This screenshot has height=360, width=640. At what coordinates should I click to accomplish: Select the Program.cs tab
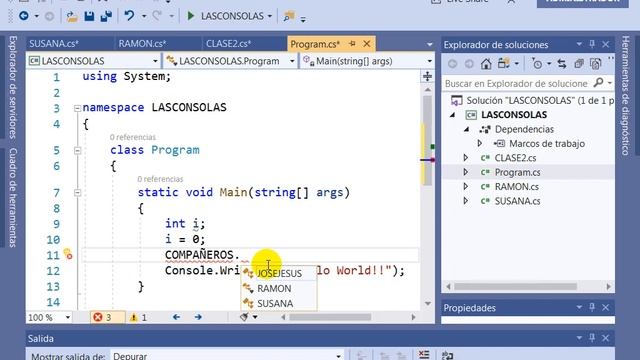[x=315, y=44]
